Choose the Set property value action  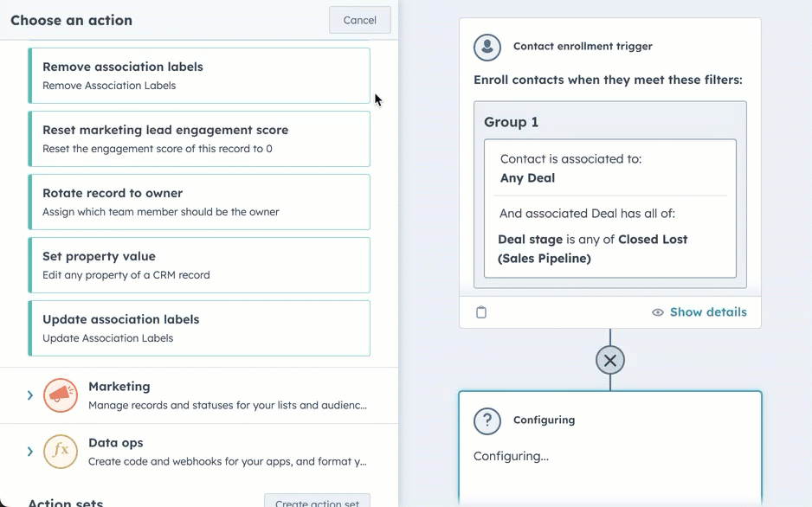(199, 265)
